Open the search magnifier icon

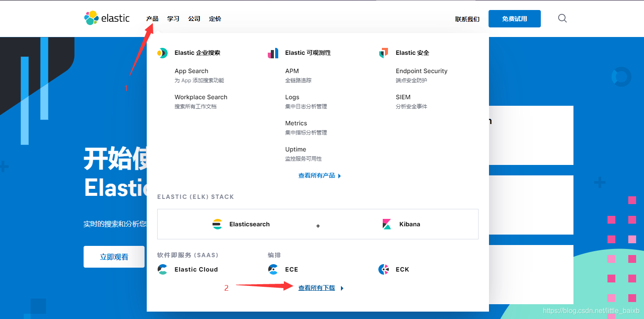coord(562,18)
